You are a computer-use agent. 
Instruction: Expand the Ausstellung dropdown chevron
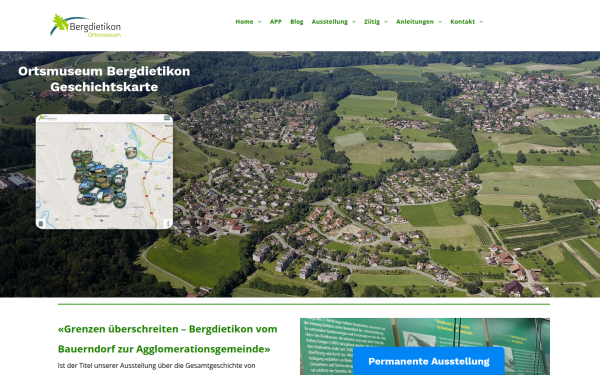click(x=354, y=22)
